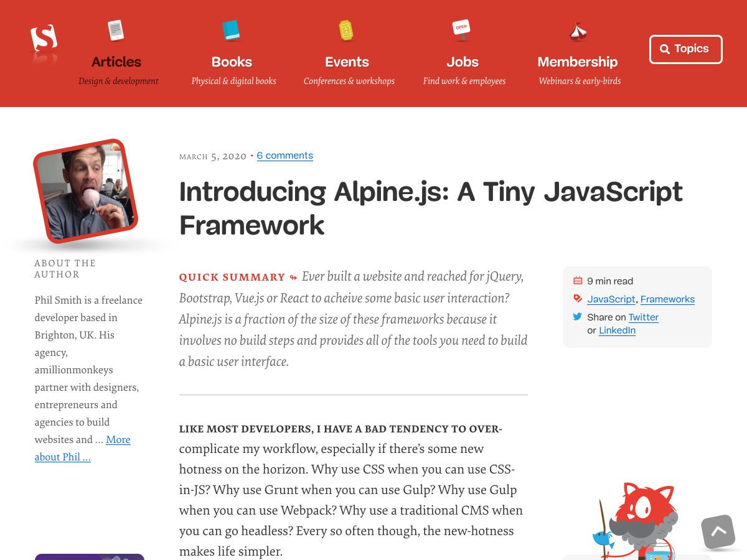Select the red tag icon beside JavaScript
This screenshot has height=560, width=747.
point(578,299)
